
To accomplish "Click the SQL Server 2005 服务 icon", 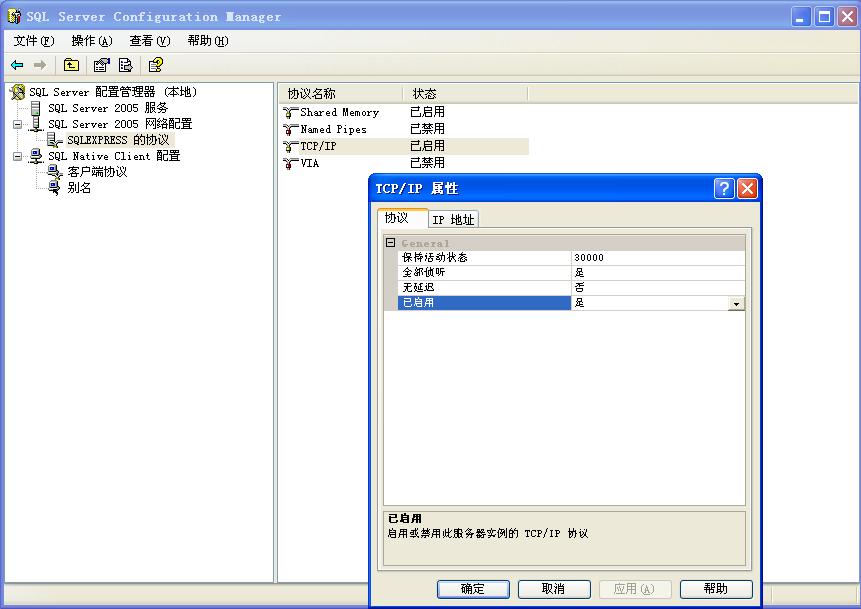I will click(36, 108).
